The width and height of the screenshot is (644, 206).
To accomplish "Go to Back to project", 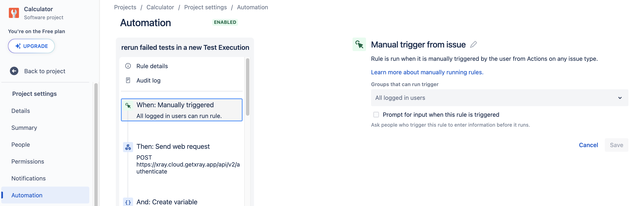I will [x=45, y=71].
